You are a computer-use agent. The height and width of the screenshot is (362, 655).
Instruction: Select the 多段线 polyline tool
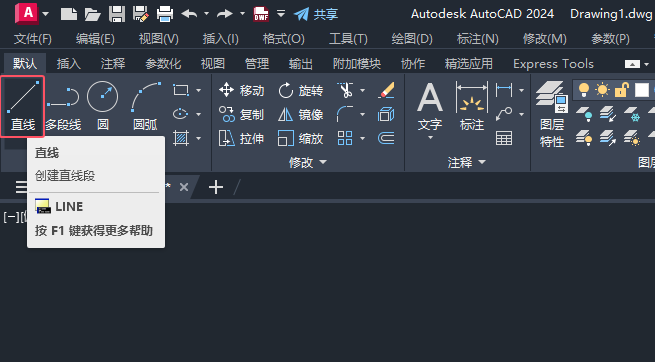point(63,106)
